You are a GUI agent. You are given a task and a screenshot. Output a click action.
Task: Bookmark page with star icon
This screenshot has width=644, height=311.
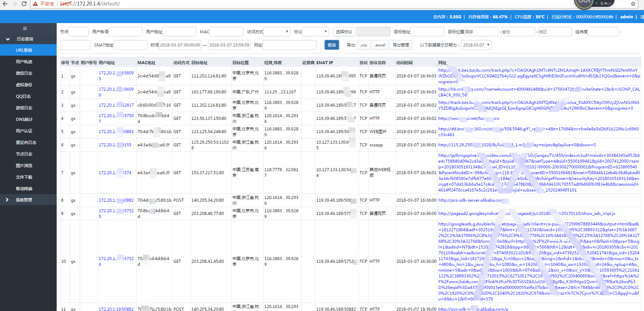coord(633,4)
